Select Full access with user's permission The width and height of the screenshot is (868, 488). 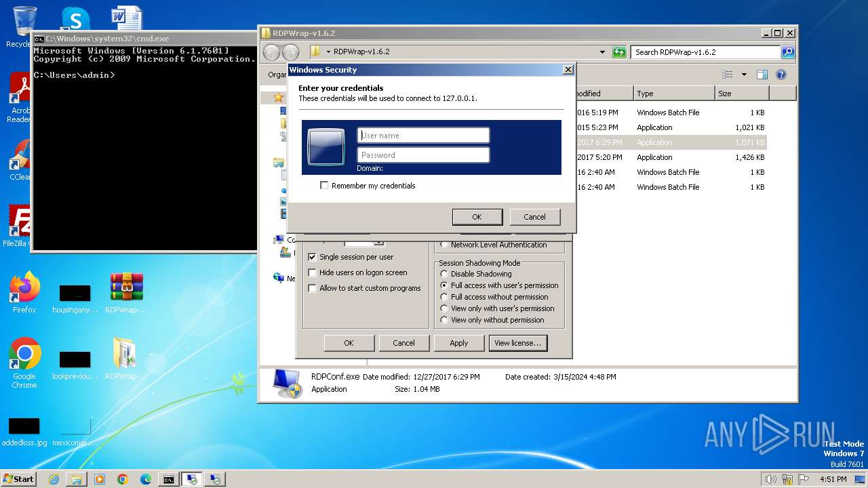[444, 285]
